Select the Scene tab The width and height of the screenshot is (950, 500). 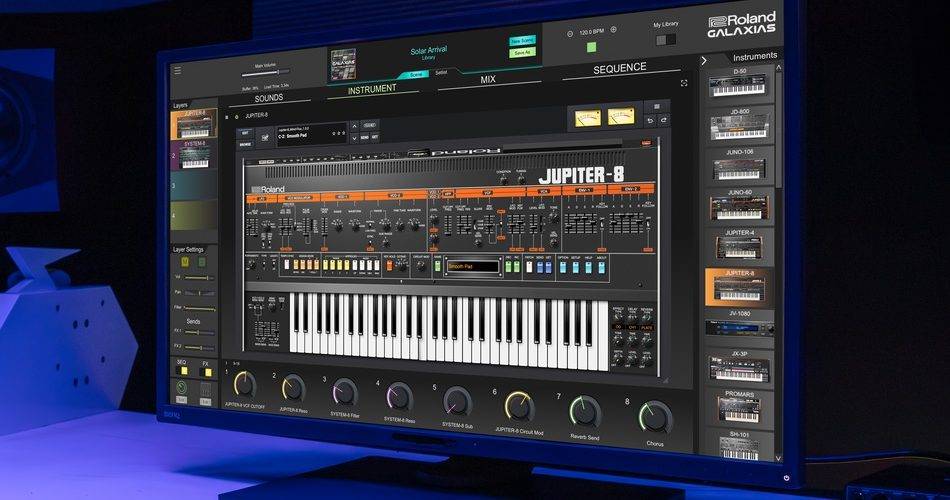[416, 75]
